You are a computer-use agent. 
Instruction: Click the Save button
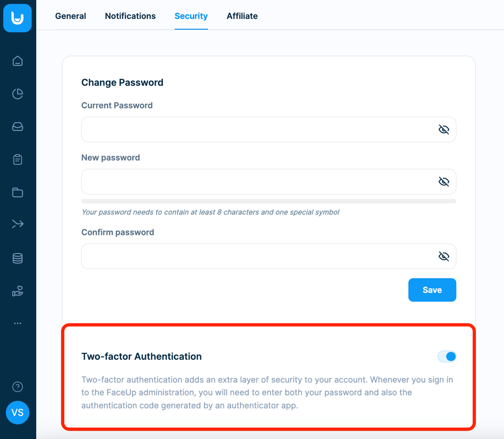point(432,290)
